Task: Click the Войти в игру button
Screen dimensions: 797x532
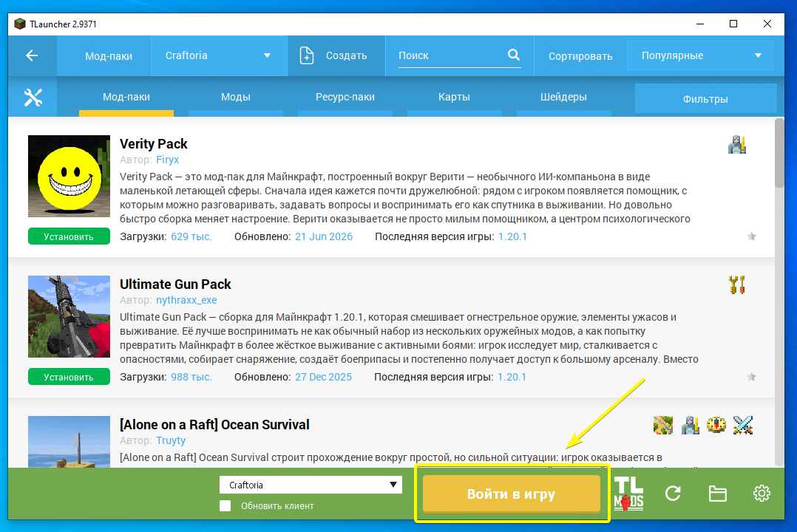Action: tap(512, 494)
